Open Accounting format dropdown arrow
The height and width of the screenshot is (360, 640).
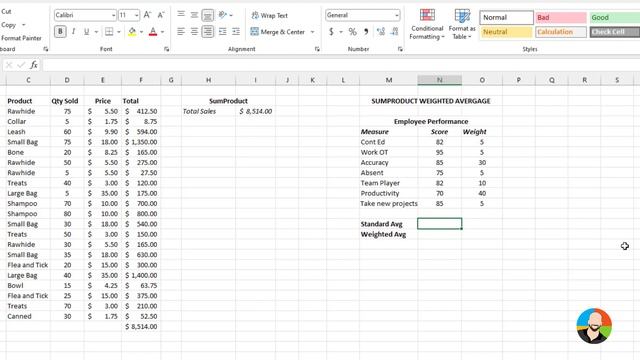(341, 32)
